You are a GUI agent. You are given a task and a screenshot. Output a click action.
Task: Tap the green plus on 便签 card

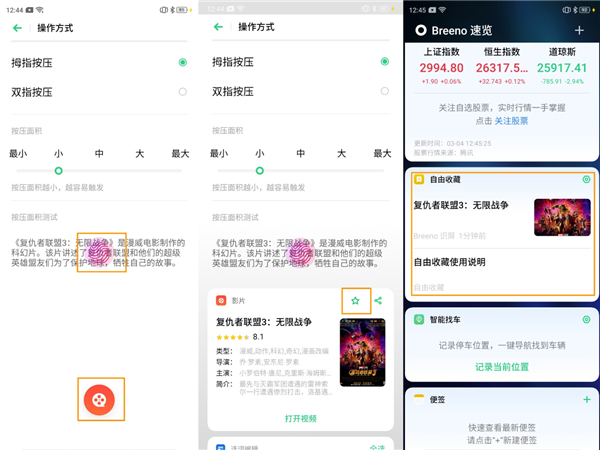[x=586, y=399]
